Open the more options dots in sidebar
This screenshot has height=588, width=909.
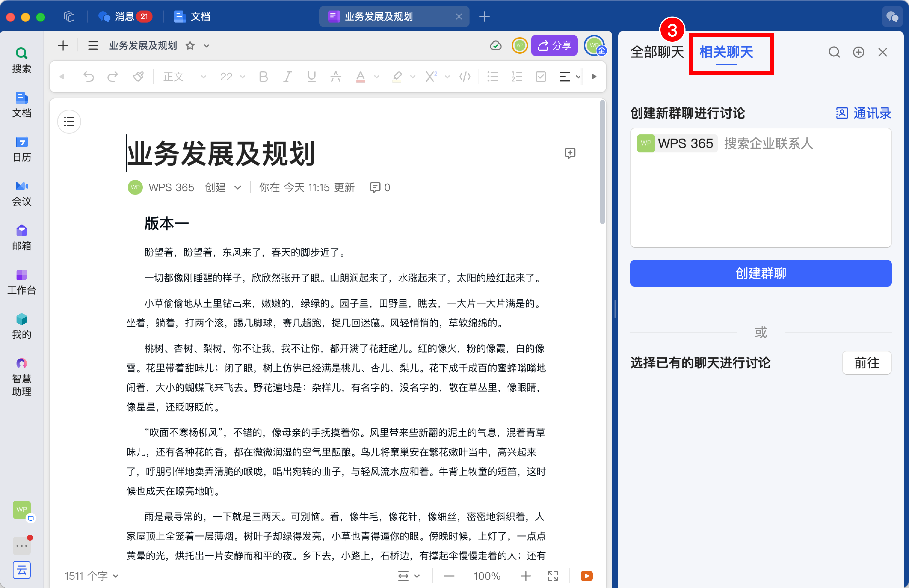coord(21,546)
